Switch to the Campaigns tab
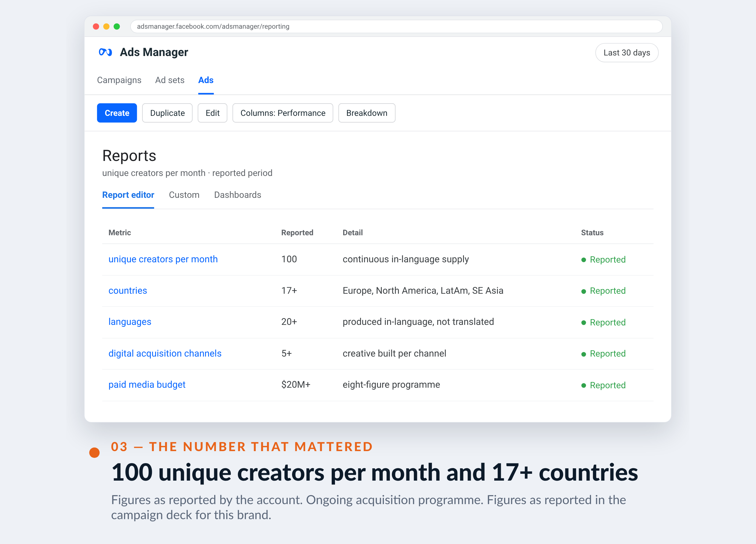Image resolution: width=756 pixels, height=544 pixels. tap(119, 80)
